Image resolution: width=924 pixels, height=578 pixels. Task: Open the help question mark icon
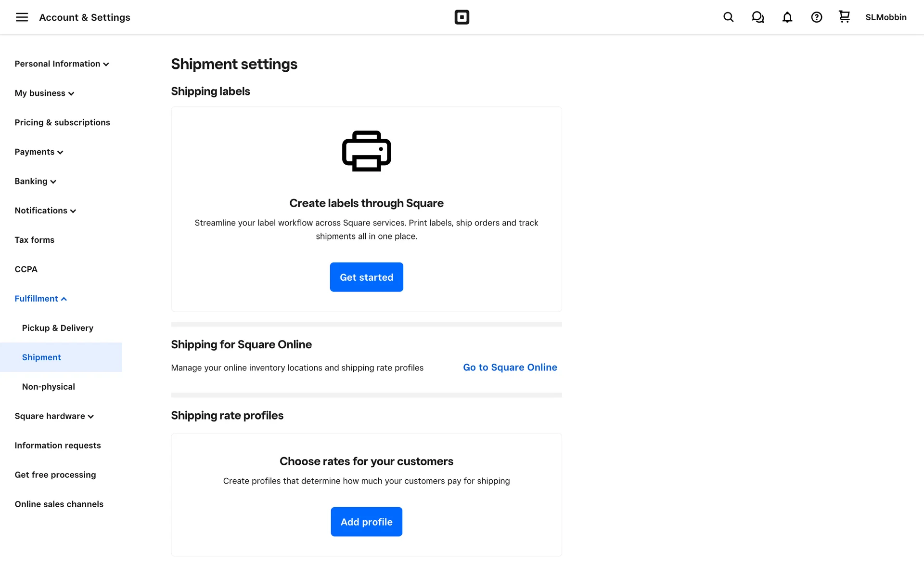pos(816,17)
